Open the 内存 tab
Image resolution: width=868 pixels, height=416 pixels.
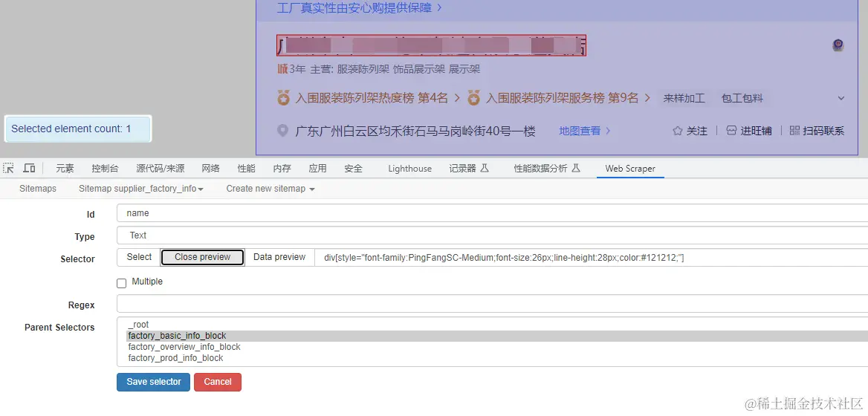click(282, 169)
